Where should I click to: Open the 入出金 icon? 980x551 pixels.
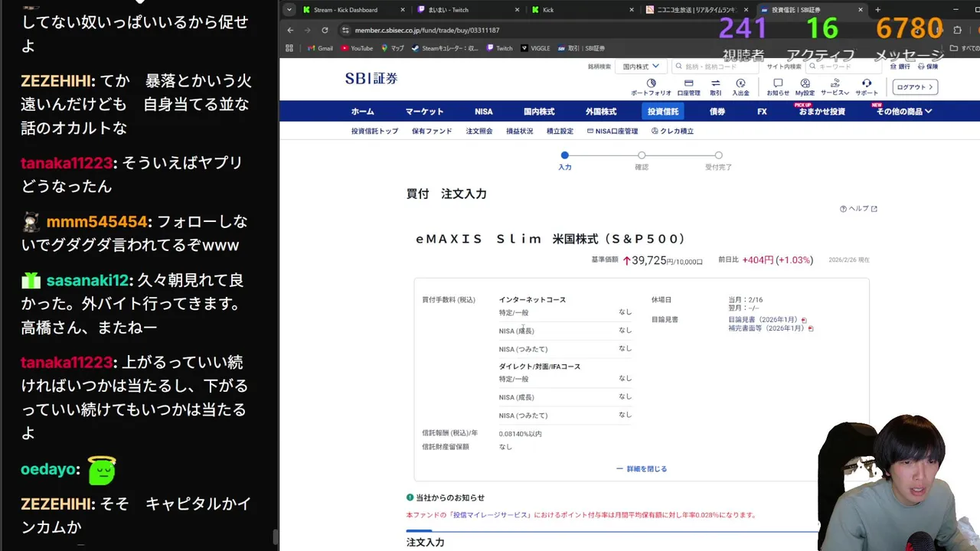click(740, 83)
